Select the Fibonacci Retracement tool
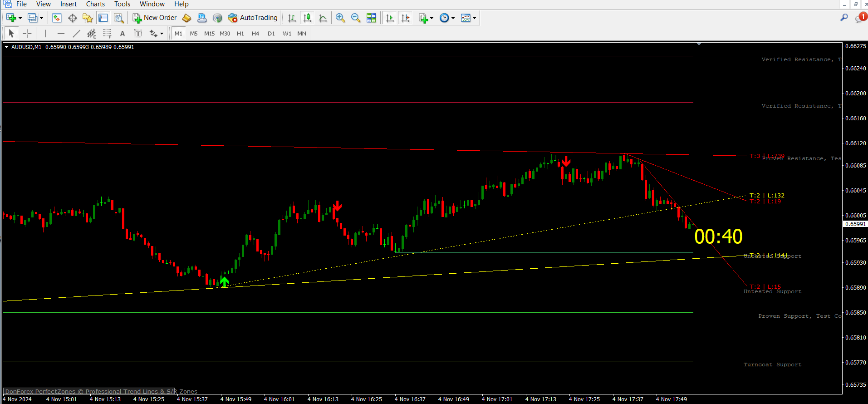The image size is (868, 404). (x=107, y=33)
